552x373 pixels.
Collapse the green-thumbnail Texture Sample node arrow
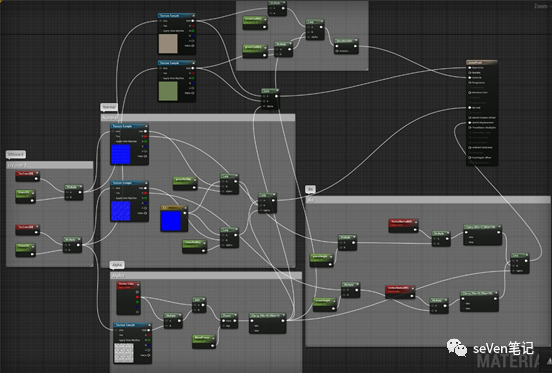pyautogui.click(x=193, y=63)
